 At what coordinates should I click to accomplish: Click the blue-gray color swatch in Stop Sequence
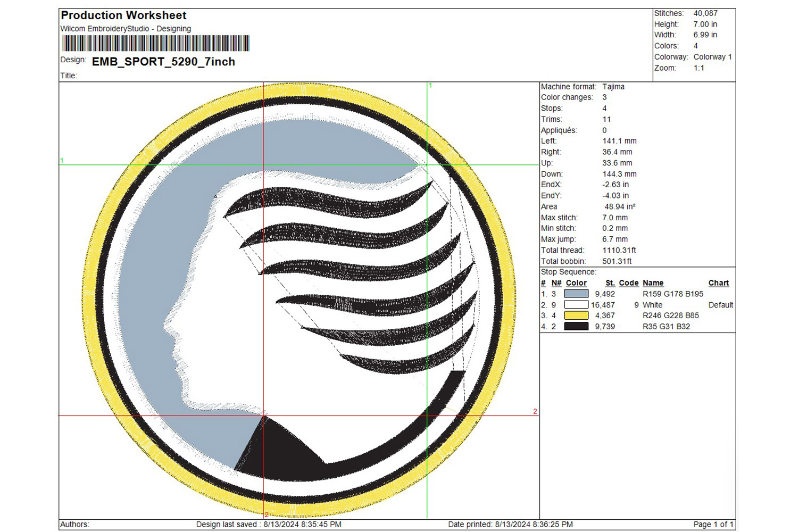[x=576, y=294]
